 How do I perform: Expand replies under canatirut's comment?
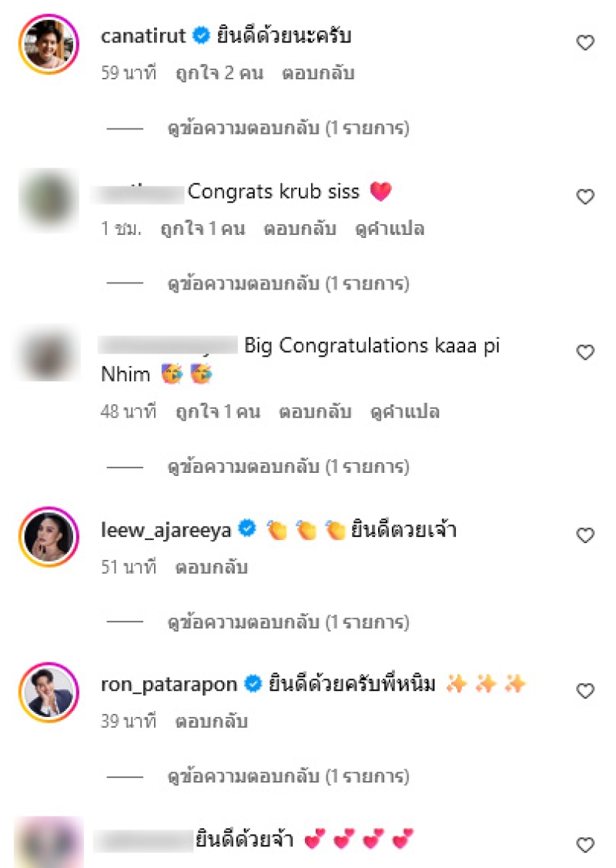(x=288, y=129)
